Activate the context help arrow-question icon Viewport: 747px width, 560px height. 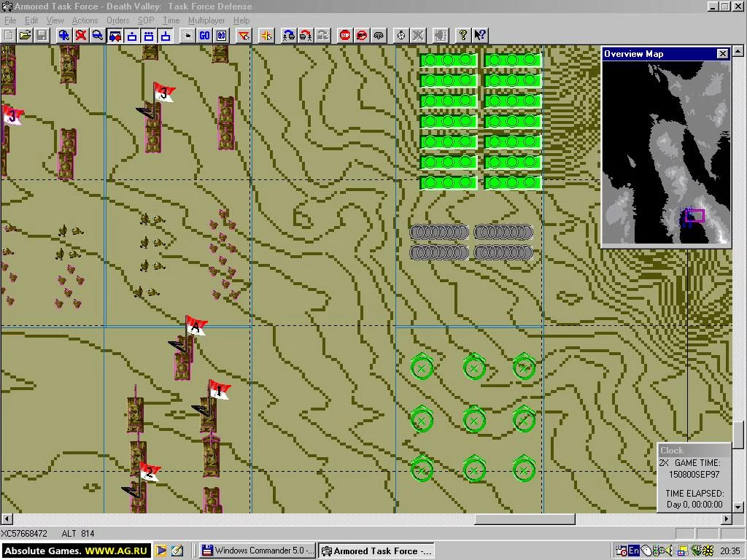[480, 35]
